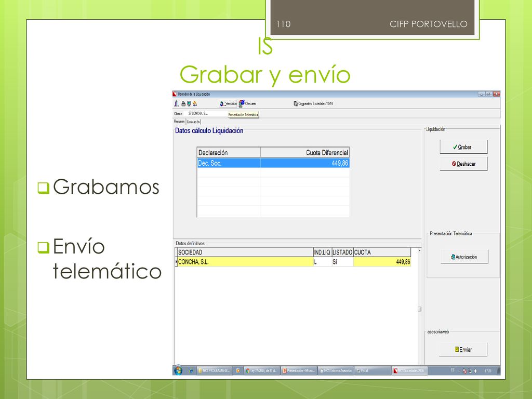
Task: Click the L value in IND.LIQ column
Action: [x=322, y=262]
